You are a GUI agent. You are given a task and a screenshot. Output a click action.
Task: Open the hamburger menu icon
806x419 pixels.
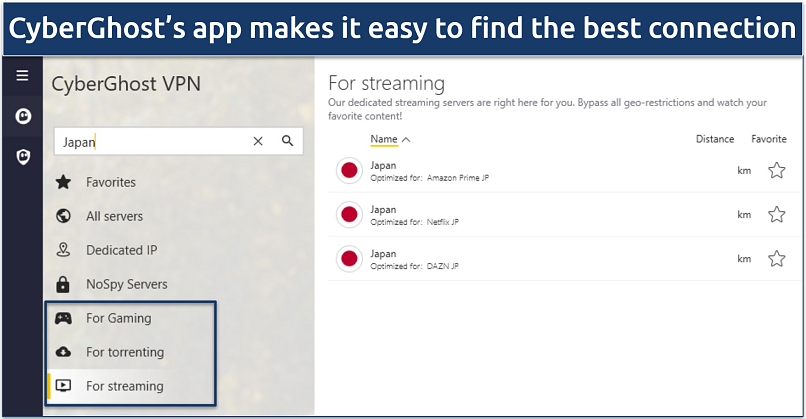coord(22,76)
